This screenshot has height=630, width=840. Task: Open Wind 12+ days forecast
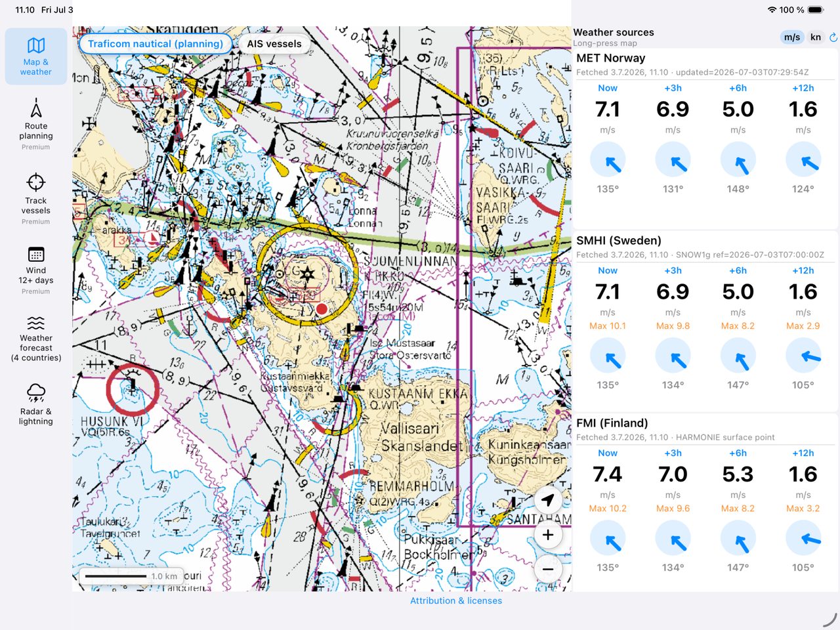36,270
